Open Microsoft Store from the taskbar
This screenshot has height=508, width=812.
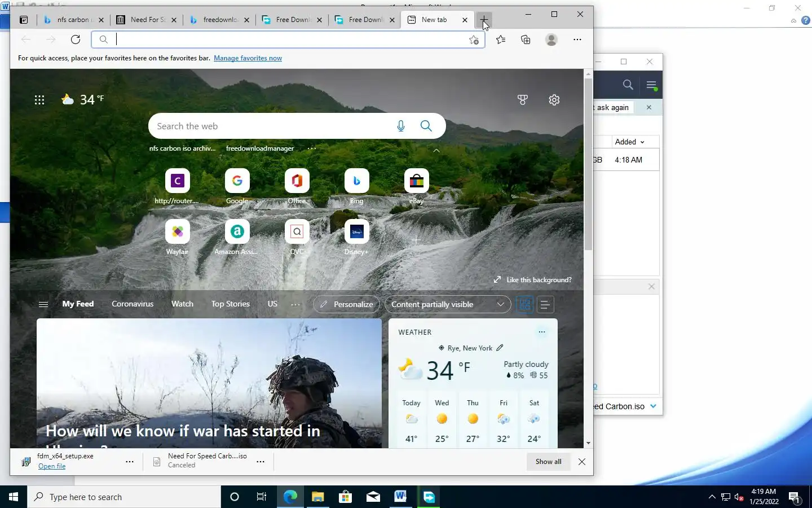[345, 497]
